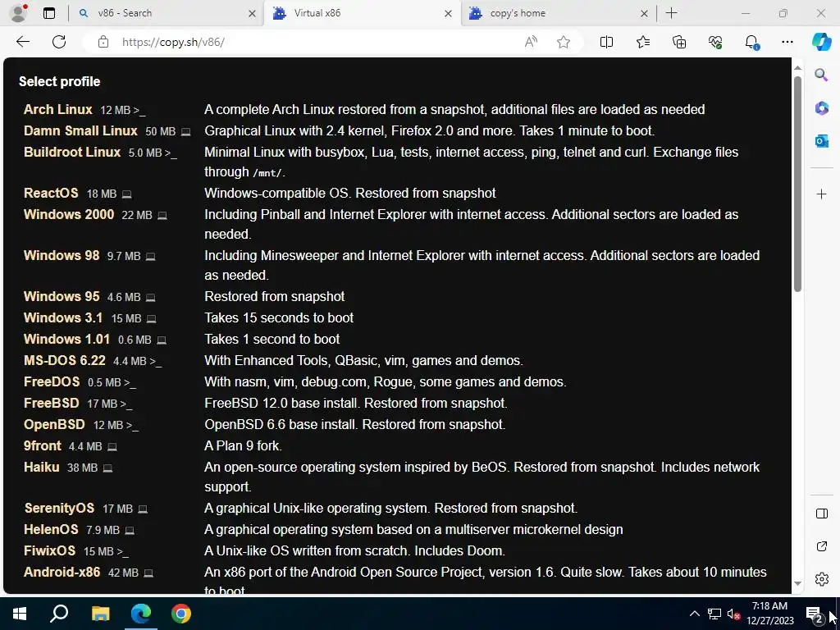The image size is (840, 630).
Task: Toggle sidebar panel layout icon
Action: coord(821,514)
